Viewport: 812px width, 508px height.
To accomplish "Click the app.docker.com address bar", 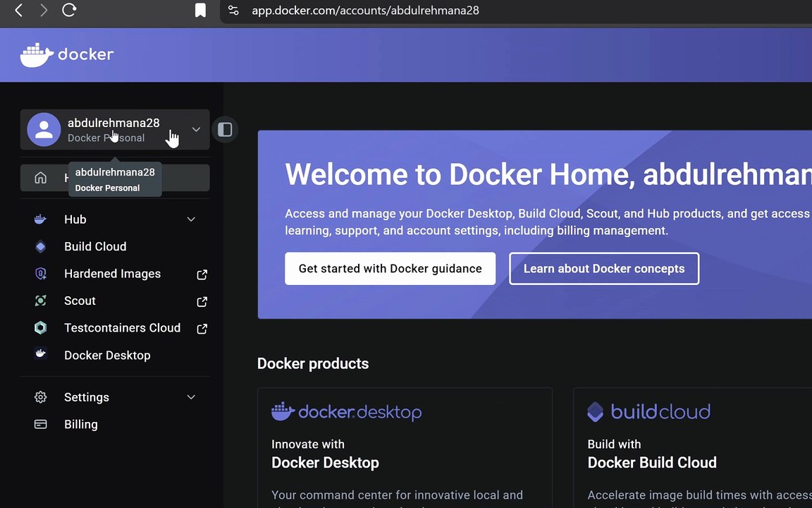I will tap(365, 11).
